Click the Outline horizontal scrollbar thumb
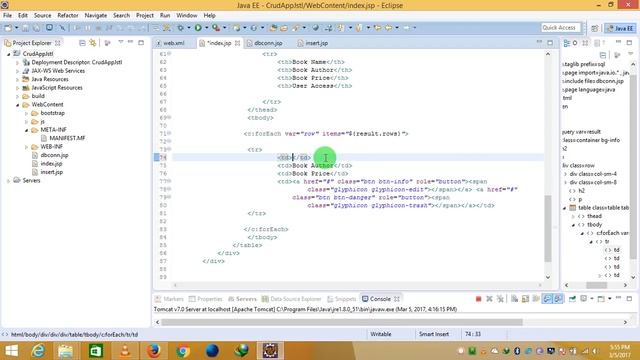This screenshot has width=640, height=360. coord(596,285)
